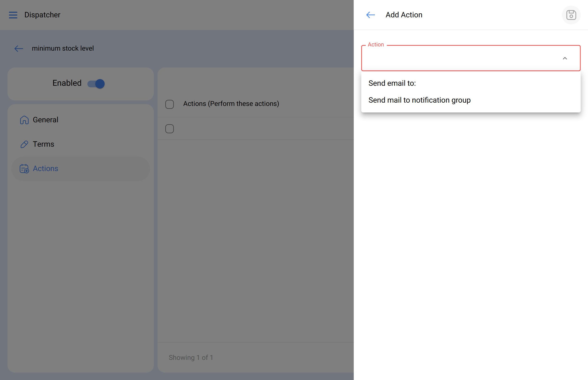Choose 'Send mail to notification group' option
Screen dimensions: 588x380
coord(419,100)
